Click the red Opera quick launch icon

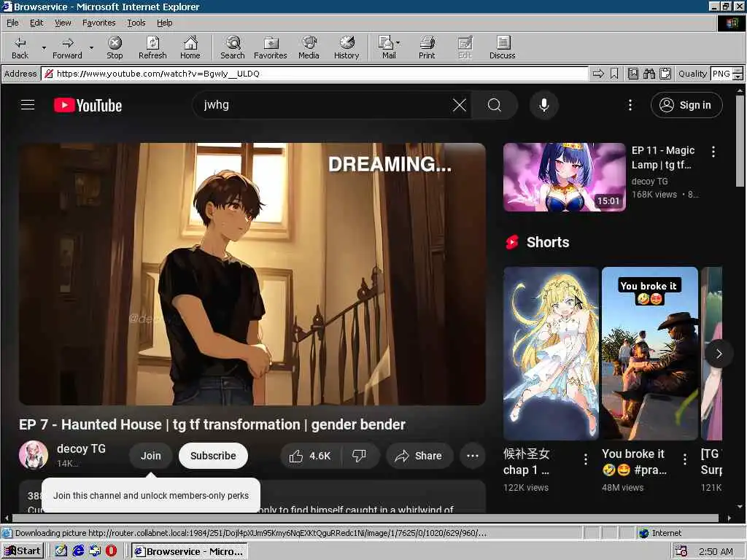pos(111,551)
